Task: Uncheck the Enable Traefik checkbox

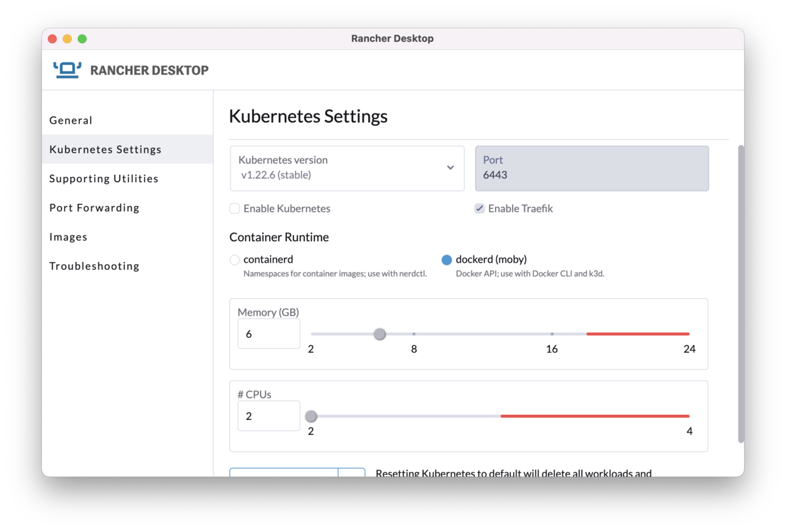Action: click(479, 208)
